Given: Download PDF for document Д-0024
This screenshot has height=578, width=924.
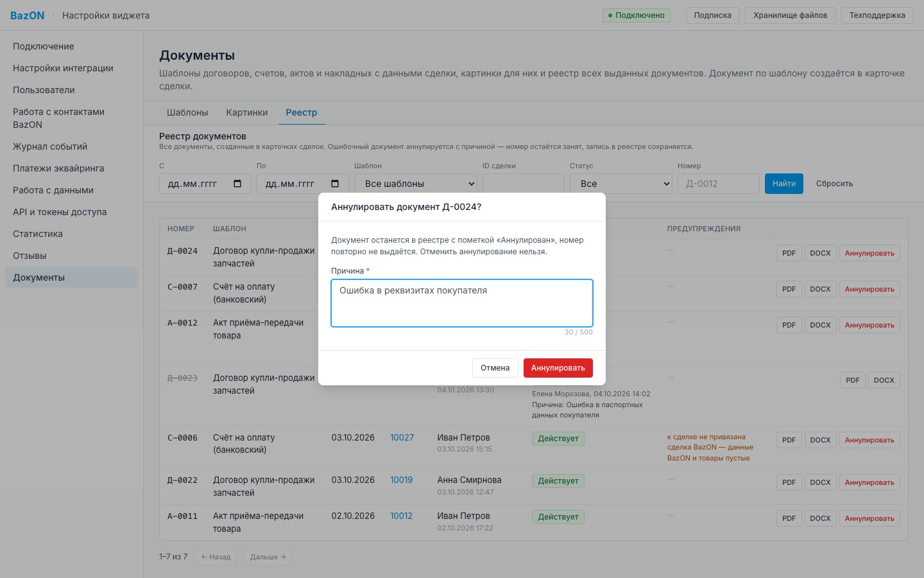Looking at the screenshot, I should pyautogui.click(x=789, y=253).
